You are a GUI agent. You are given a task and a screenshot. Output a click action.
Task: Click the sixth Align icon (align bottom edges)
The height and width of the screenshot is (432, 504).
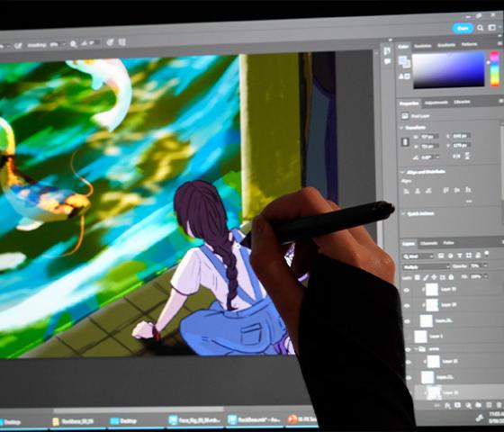(x=468, y=190)
